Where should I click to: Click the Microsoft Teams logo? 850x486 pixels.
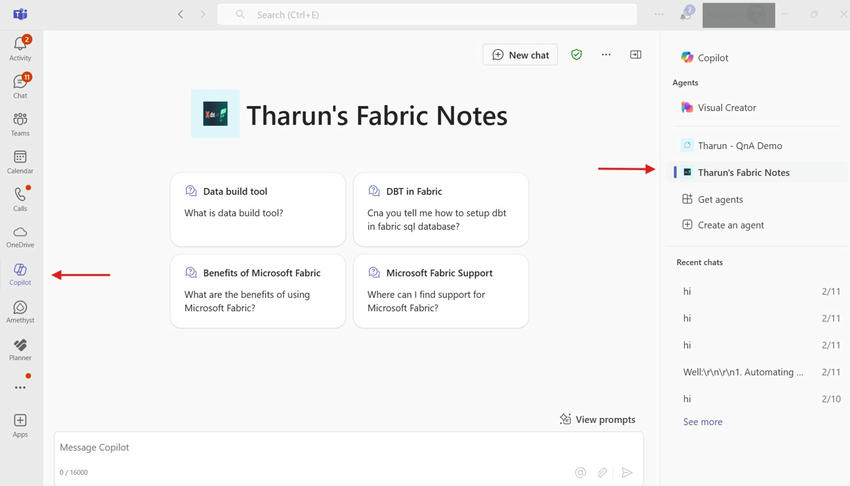[x=20, y=14]
